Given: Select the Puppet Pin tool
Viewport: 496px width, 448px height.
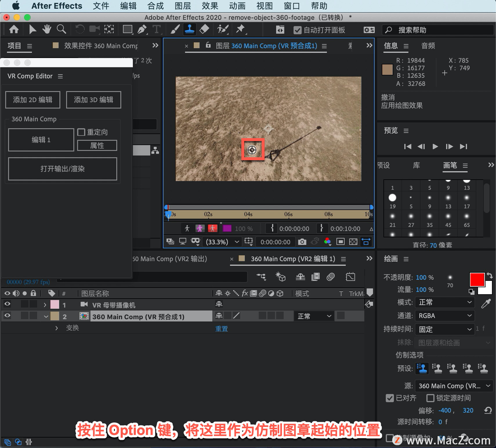Looking at the screenshot, I should pyautogui.click(x=240, y=29).
